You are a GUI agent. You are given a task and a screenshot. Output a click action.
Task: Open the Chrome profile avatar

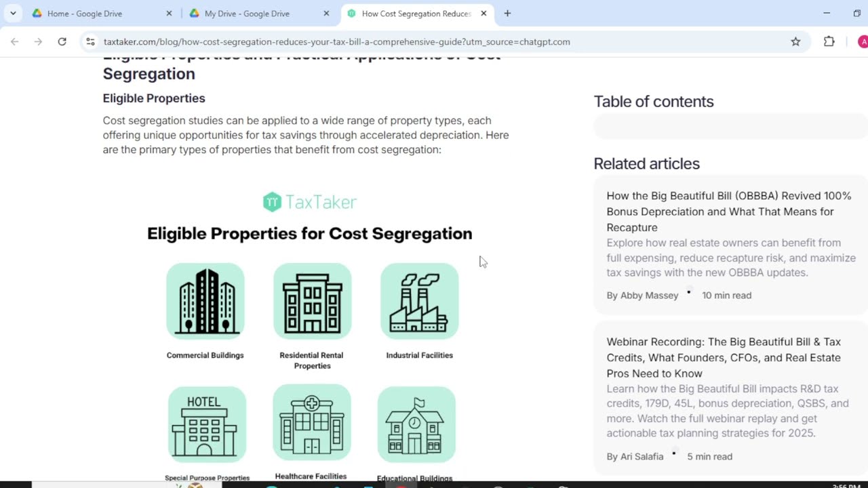863,42
